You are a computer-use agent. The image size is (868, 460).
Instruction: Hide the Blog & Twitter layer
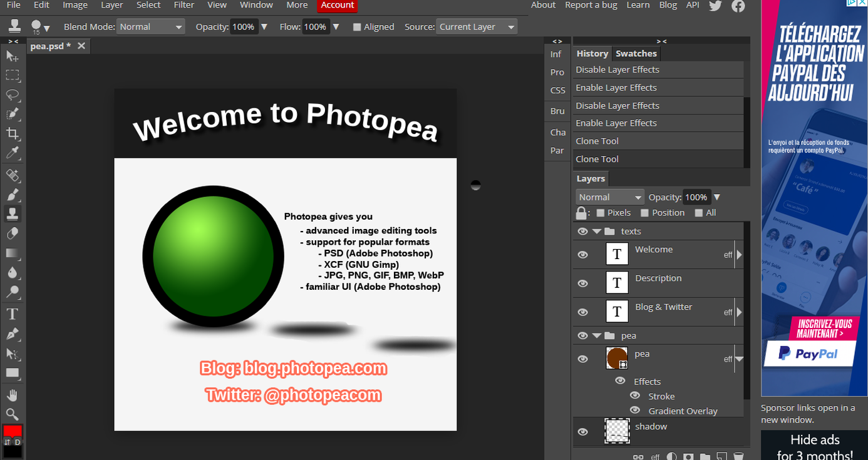pos(583,312)
